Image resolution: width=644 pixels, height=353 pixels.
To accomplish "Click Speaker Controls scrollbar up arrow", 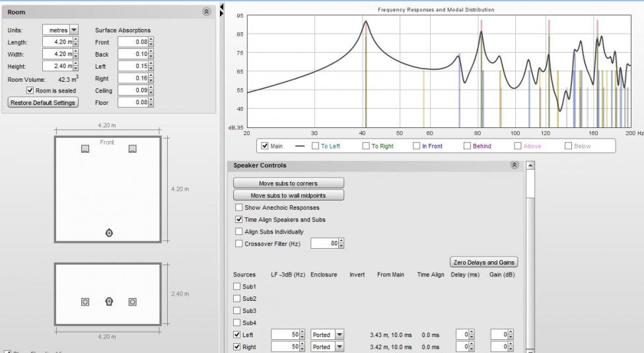I will (530, 166).
